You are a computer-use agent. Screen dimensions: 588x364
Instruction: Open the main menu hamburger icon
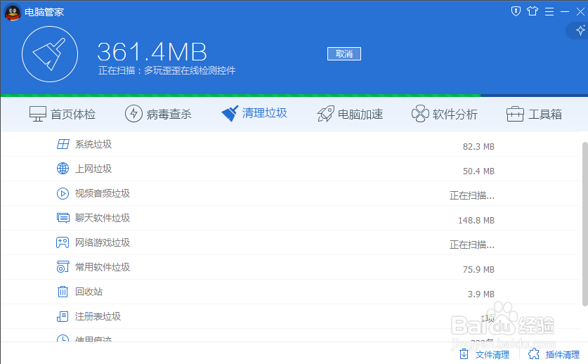click(549, 12)
